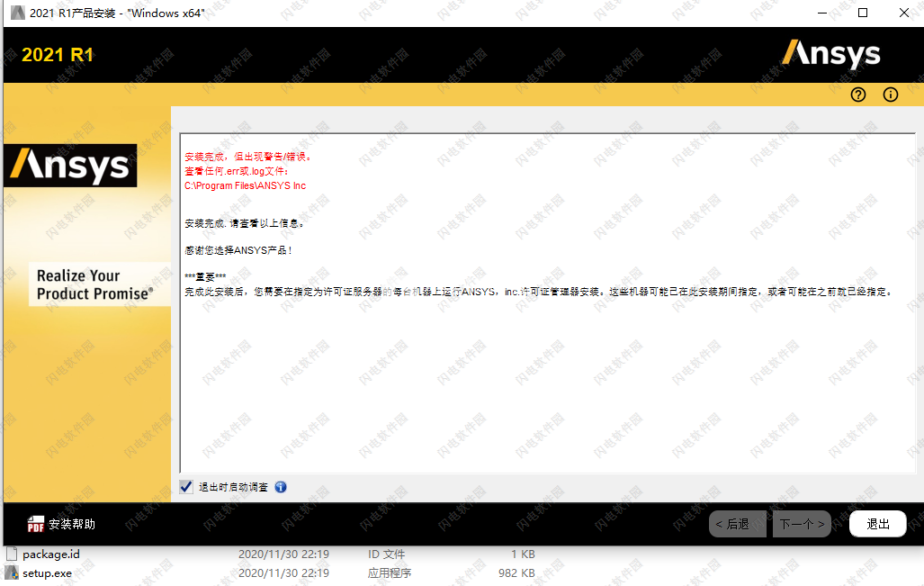The height and width of the screenshot is (586, 924).
Task: Click the 2021 R1 version label
Action: click(x=58, y=55)
